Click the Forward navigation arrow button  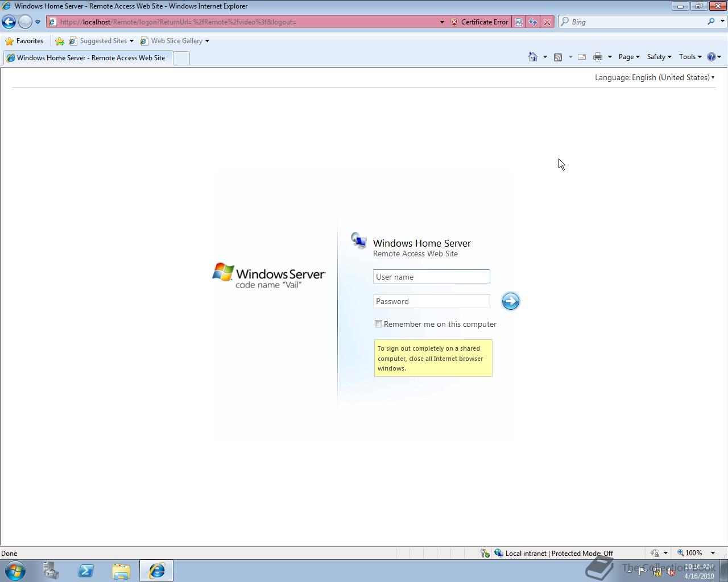pyautogui.click(x=25, y=22)
